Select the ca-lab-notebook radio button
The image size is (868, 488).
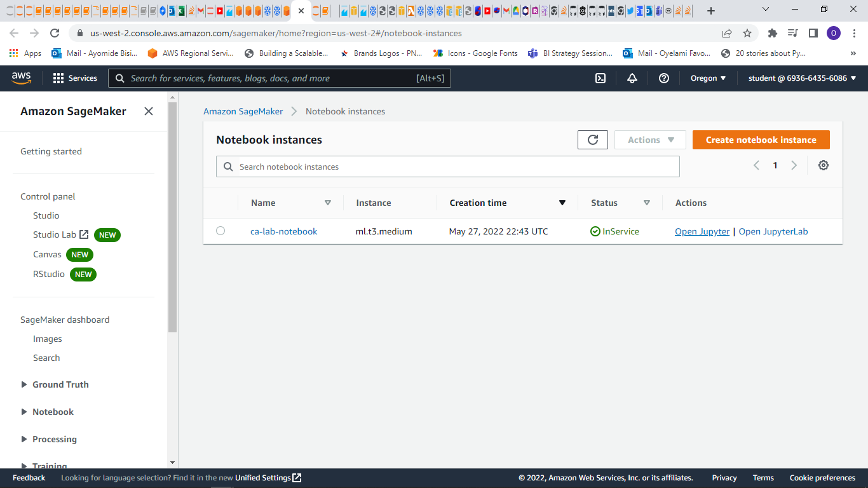[220, 231]
